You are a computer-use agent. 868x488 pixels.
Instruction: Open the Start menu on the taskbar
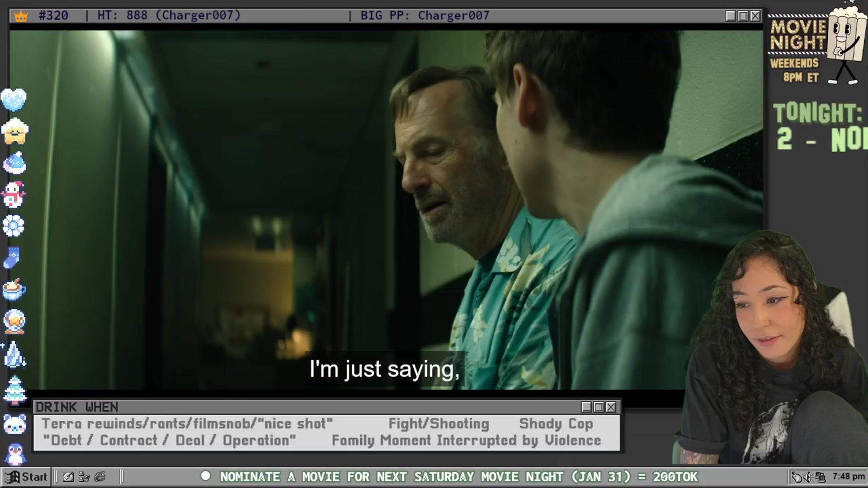[26, 477]
